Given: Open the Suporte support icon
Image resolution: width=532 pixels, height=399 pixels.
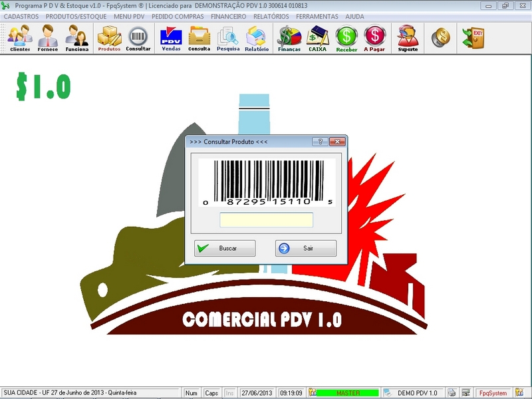Looking at the screenshot, I should coord(408,38).
